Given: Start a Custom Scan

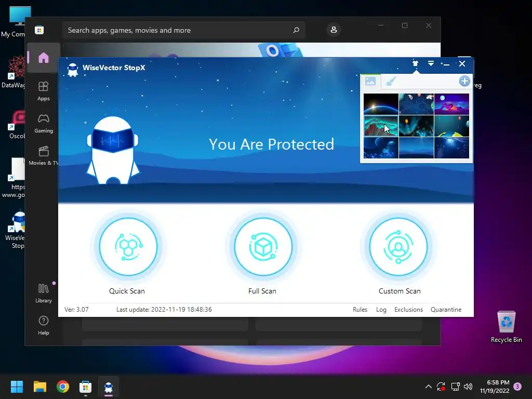Looking at the screenshot, I should coord(398,247).
